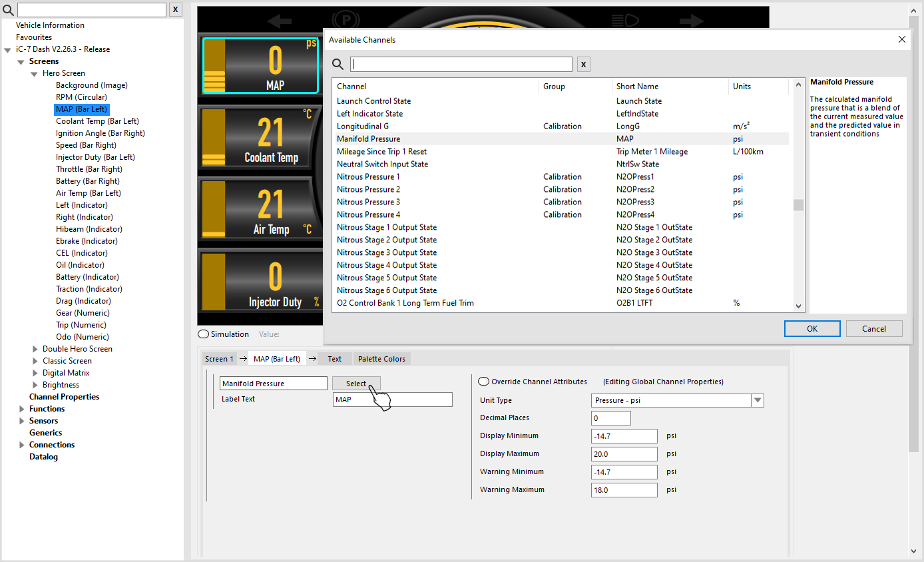Confirm with the OK button
924x562 pixels.
click(x=812, y=328)
